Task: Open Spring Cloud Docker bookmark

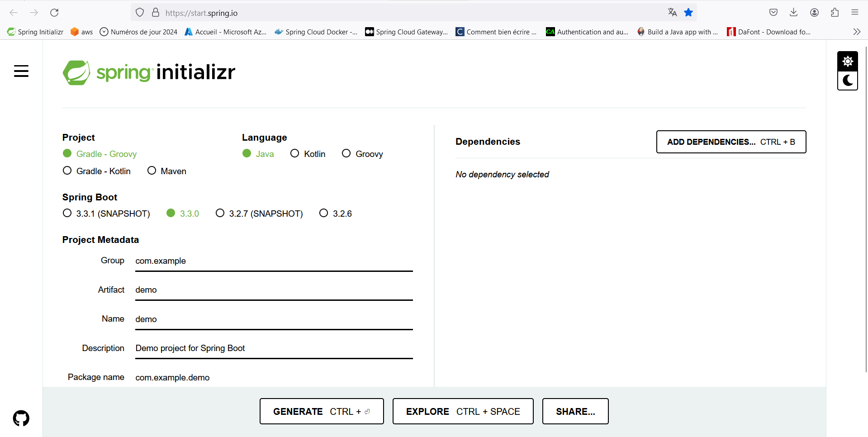Action: click(x=316, y=32)
